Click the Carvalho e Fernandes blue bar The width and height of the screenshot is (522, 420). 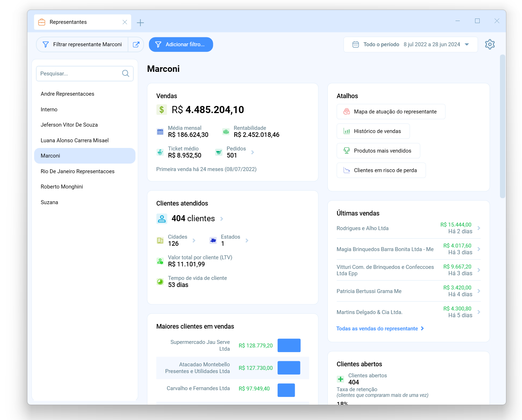[286, 390]
